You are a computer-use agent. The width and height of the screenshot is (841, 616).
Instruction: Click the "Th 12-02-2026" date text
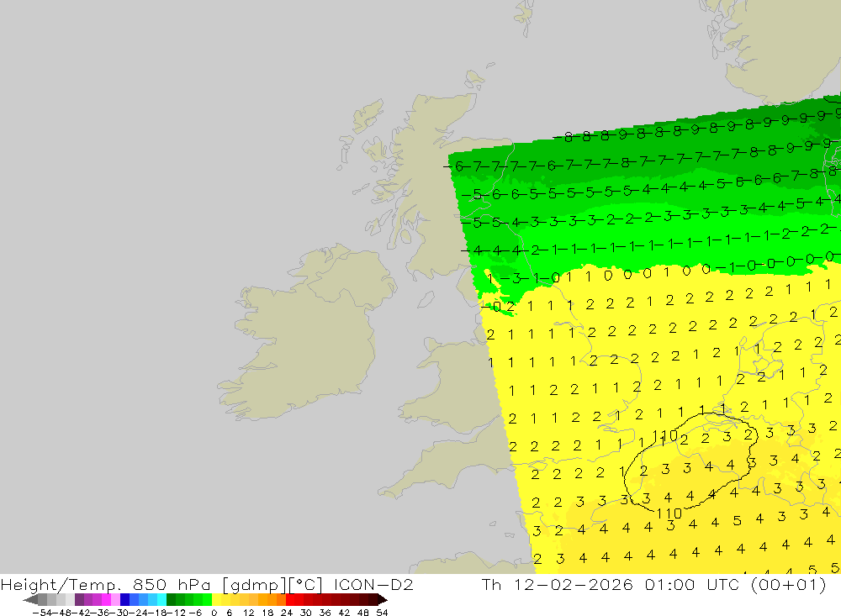pyautogui.click(x=558, y=584)
